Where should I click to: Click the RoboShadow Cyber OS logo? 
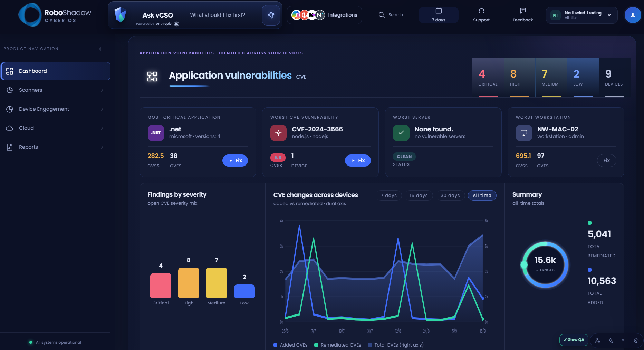coord(55,15)
